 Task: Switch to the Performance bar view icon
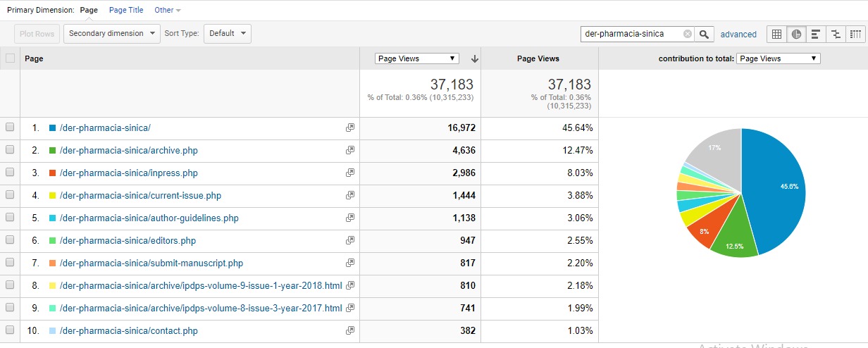point(816,34)
